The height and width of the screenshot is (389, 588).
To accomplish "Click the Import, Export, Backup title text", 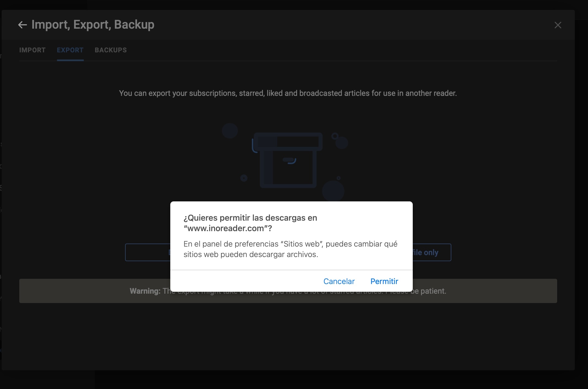I will pyautogui.click(x=93, y=25).
